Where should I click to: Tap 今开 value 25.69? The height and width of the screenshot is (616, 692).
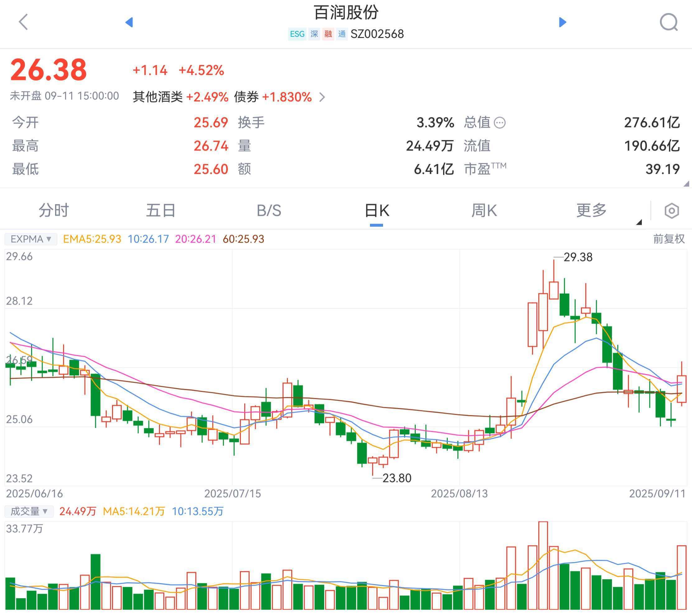[211, 123]
